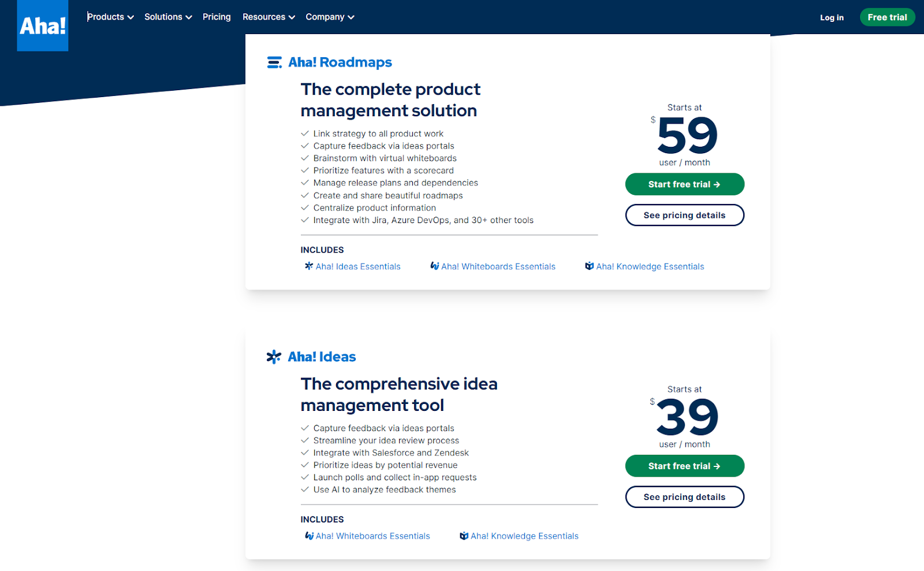Open the Aha! Ideas heading link
The height and width of the screenshot is (571, 924).
pos(322,357)
